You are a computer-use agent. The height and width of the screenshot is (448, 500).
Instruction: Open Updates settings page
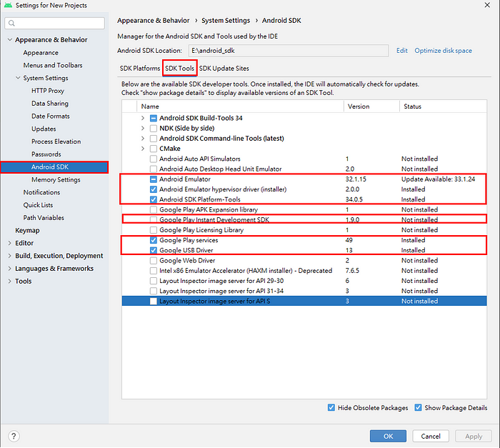44,129
